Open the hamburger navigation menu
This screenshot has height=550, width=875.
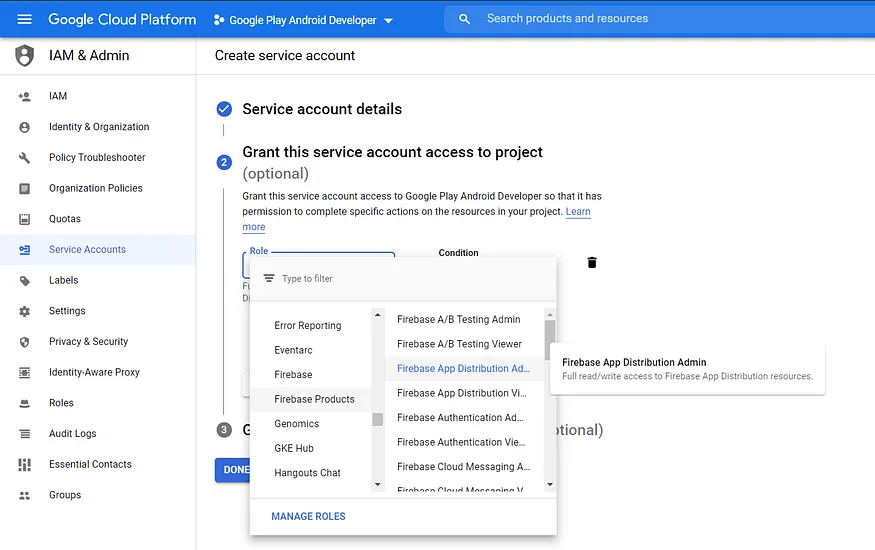[25, 20]
